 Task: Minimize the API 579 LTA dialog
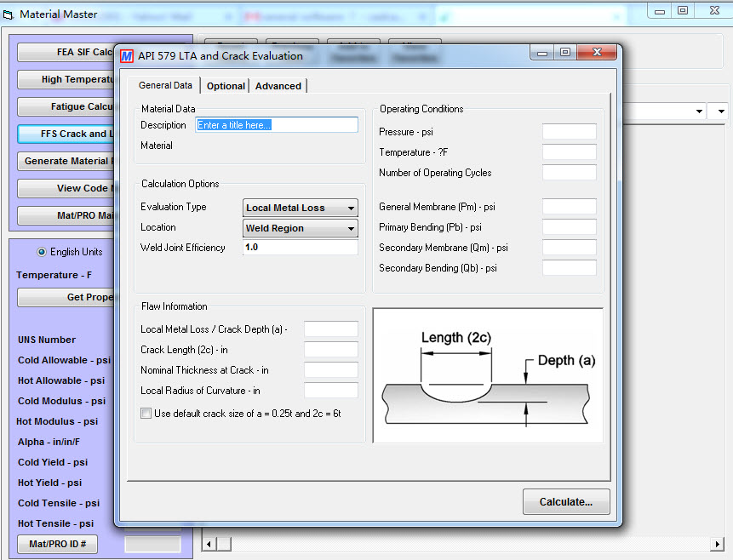click(x=542, y=53)
